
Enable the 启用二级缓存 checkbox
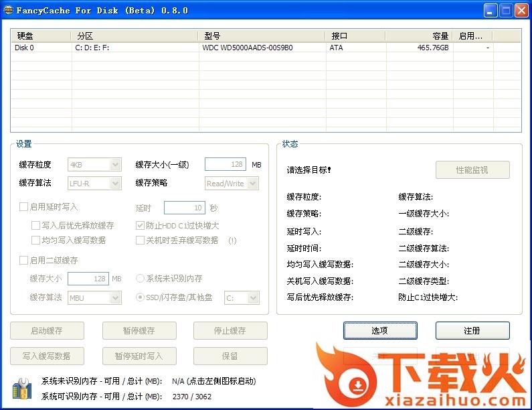click(x=23, y=260)
